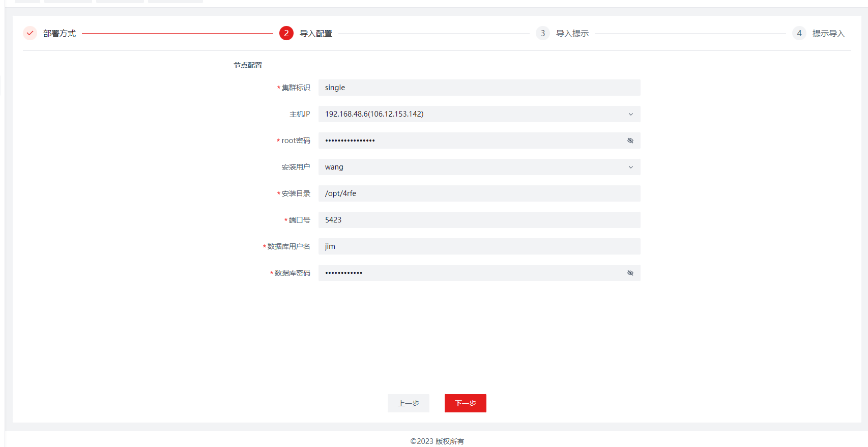This screenshot has height=447, width=868.
Task: Click the 上一步 previous button
Action: [x=408, y=403]
